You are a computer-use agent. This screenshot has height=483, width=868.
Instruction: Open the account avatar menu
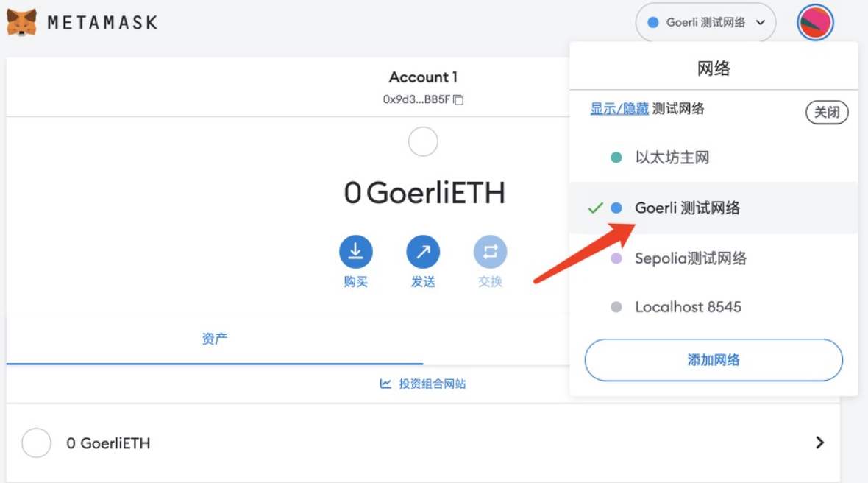815,23
